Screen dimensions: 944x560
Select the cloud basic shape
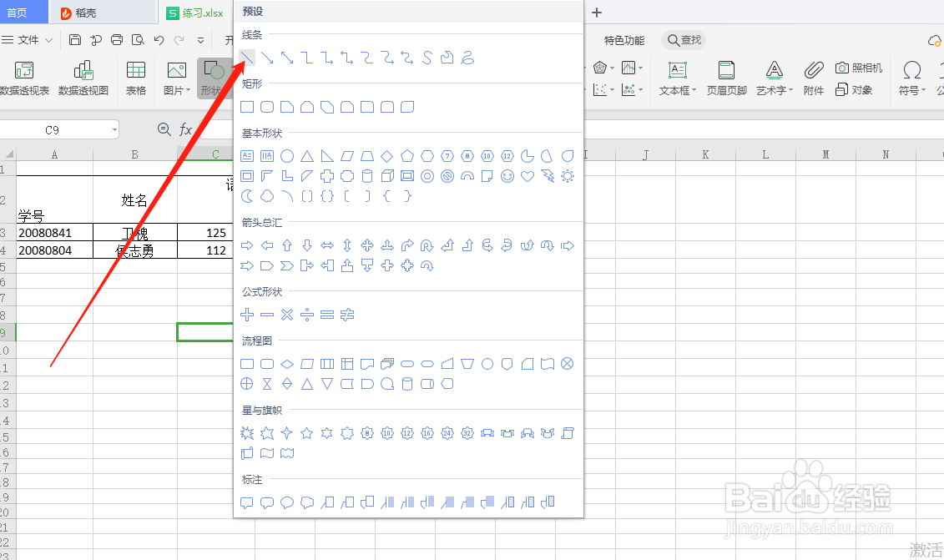point(267,196)
